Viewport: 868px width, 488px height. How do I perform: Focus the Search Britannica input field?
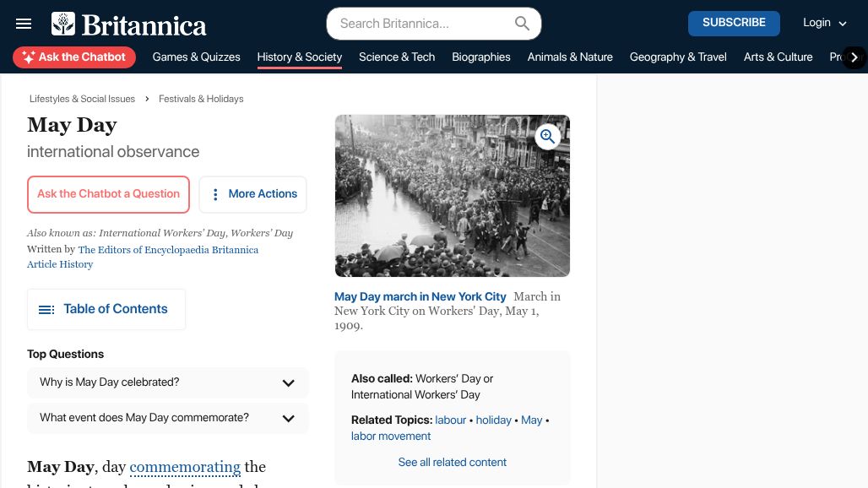[422, 24]
